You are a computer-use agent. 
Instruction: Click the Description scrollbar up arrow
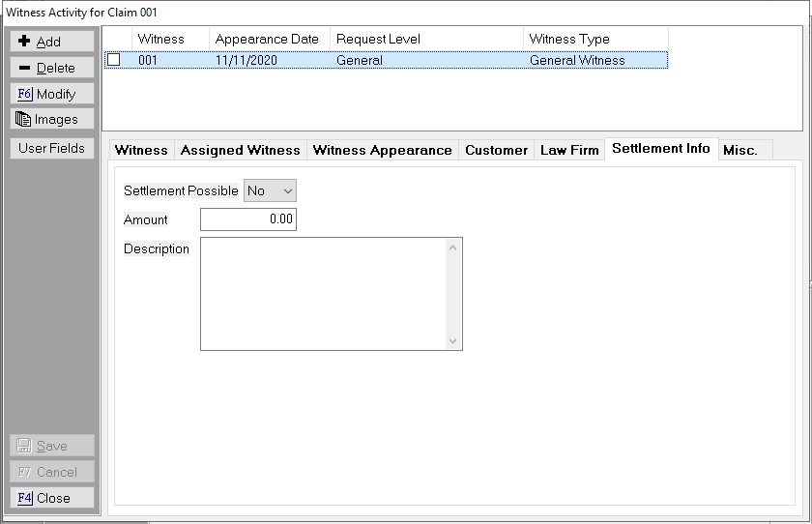tap(453, 247)
